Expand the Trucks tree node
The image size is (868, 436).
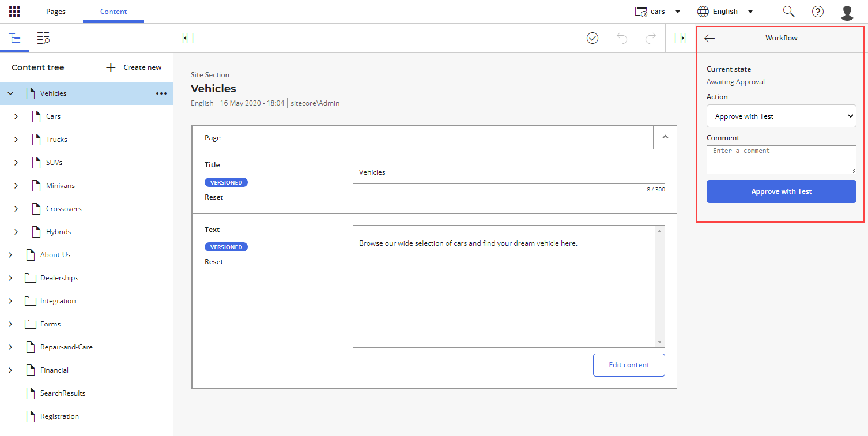(16, 140)
